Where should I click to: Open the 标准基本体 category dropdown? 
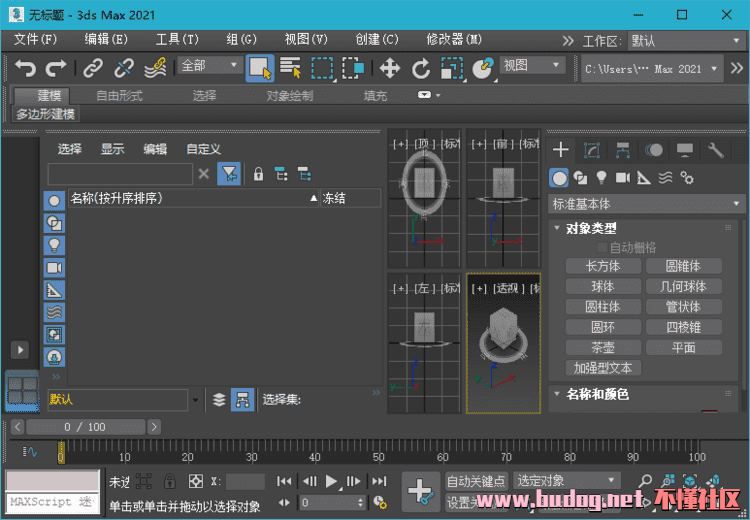(646, 204)
